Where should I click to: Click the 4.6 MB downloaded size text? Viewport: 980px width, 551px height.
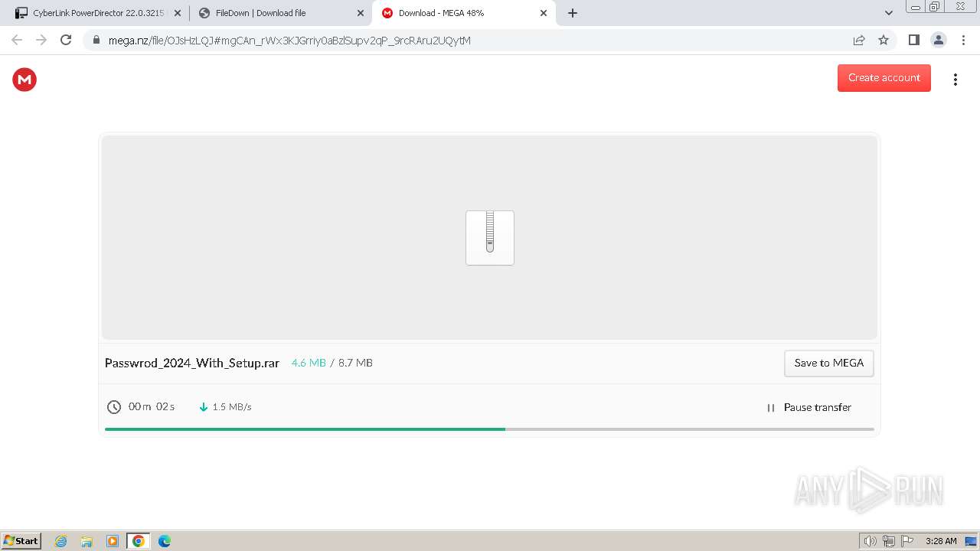point(309,363)
